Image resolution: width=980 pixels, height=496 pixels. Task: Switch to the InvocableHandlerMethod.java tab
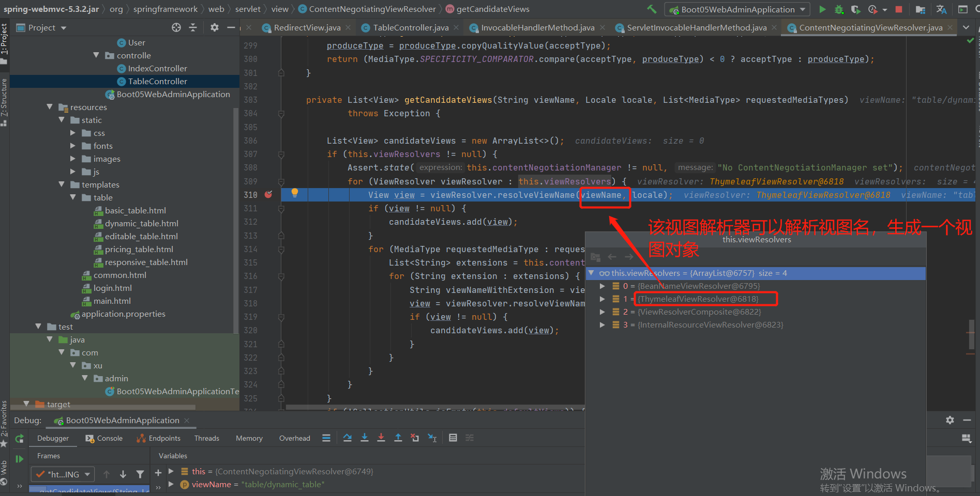click(538, 27)
